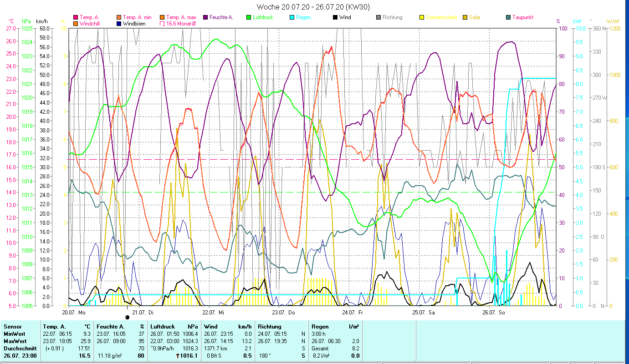The height and width of the screenshot is (364, 629).
Task: Click the 'Sonnenschein' legend label
Action: [441, 17]
